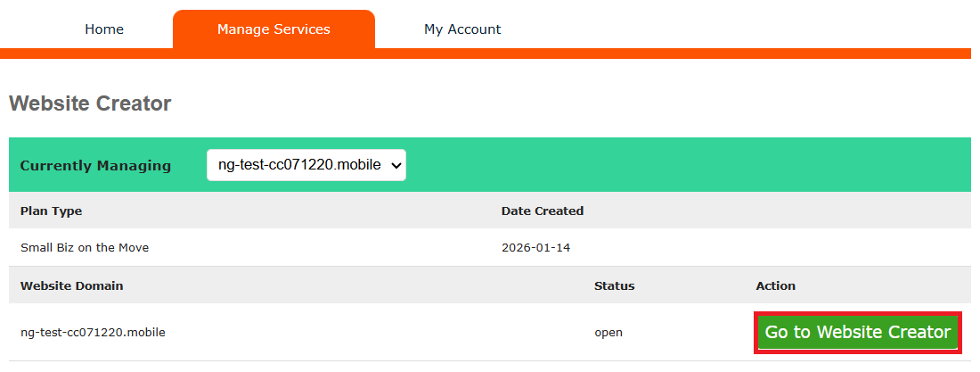This screenshot has height=372, width=980.
Task: Click the orange bar beneath the tabs
Action: tap(624, 54)
